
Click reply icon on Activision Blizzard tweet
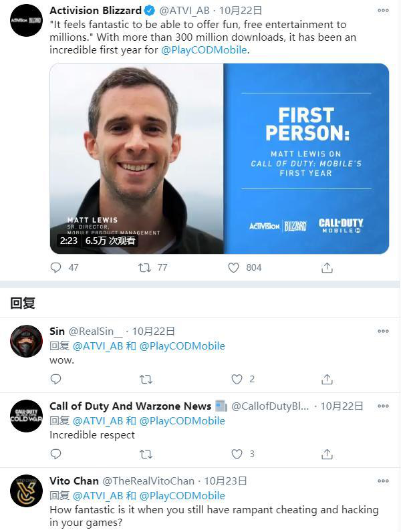coord(55,267)
